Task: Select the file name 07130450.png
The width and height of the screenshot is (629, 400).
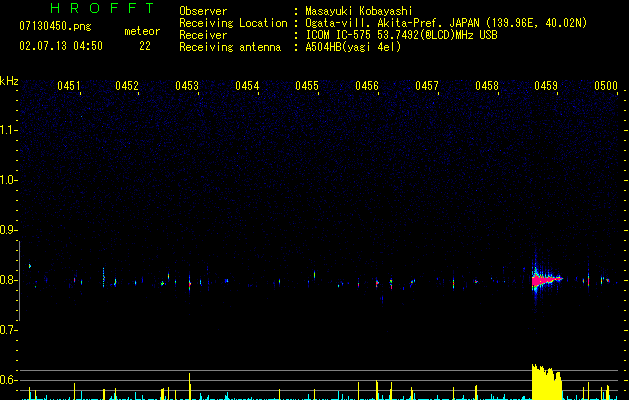Action: [55, 27]
